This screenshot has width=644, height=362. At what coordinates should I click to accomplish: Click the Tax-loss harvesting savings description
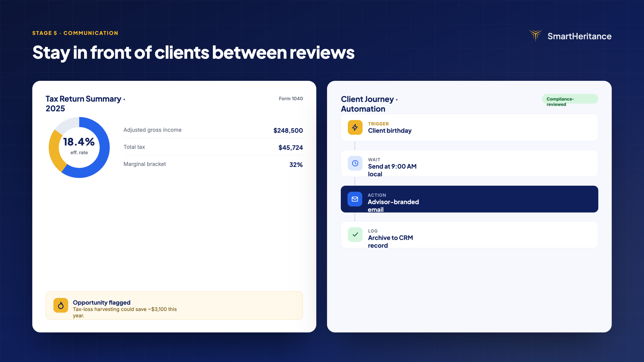(125, 312)
